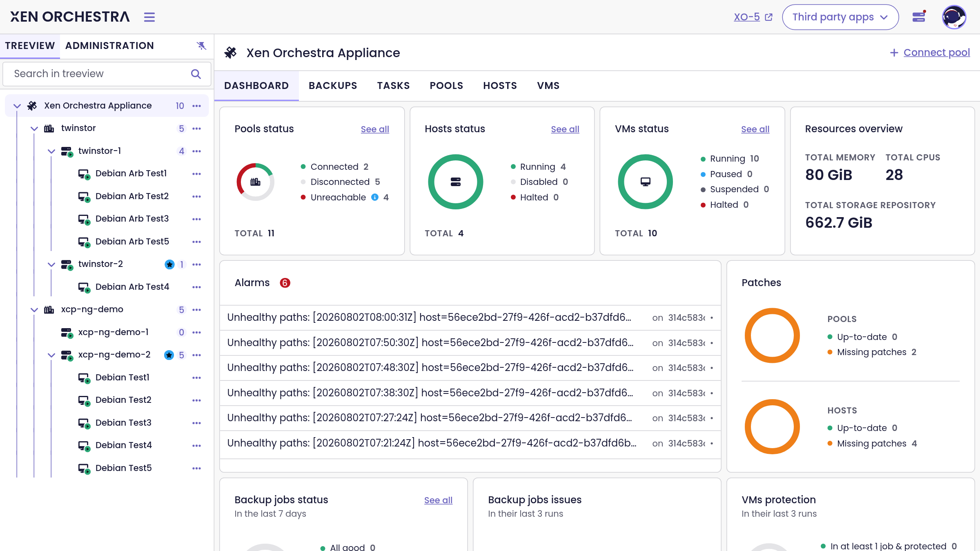Click the Debian Test3 VM icon
The height and width of the screenshot is (551, 980).
[x=84, y=423]
